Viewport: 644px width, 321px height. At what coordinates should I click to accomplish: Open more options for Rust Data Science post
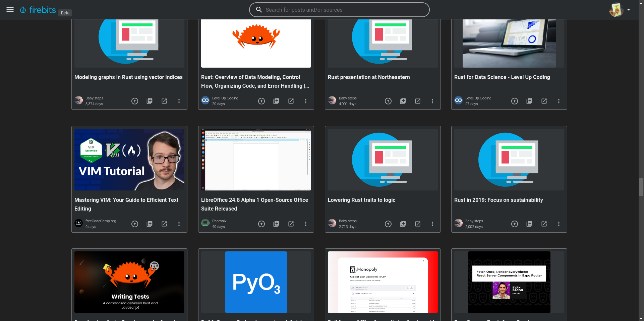point(559,101)
